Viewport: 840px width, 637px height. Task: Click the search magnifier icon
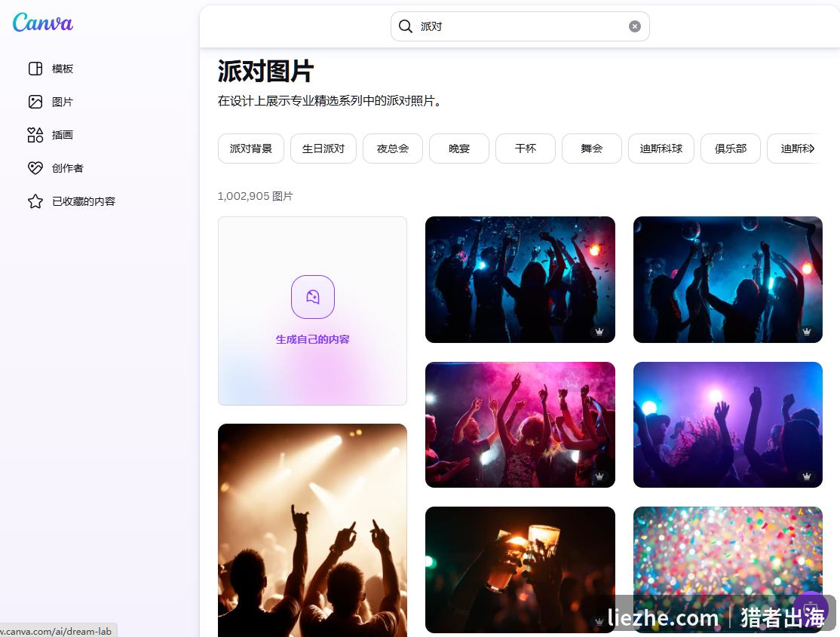point(406,26)
